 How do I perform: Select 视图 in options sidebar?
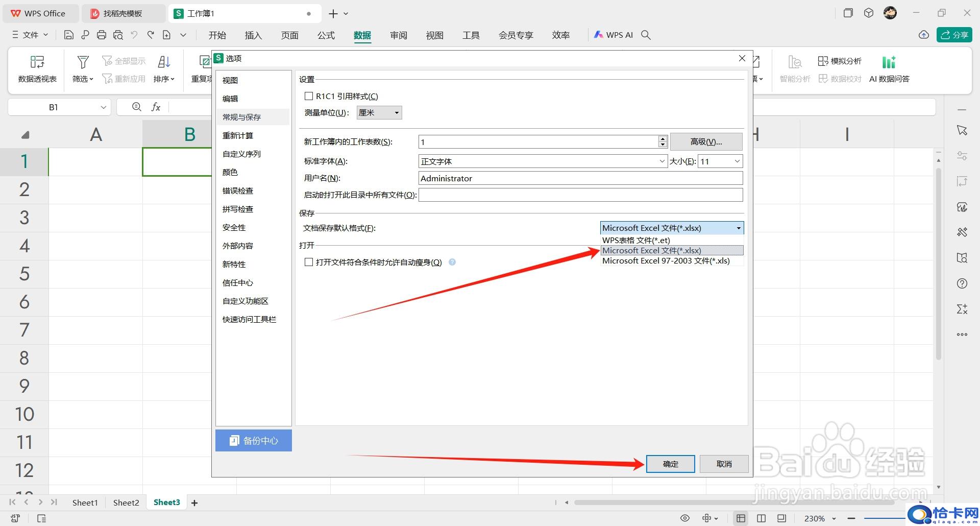[253, 80]
